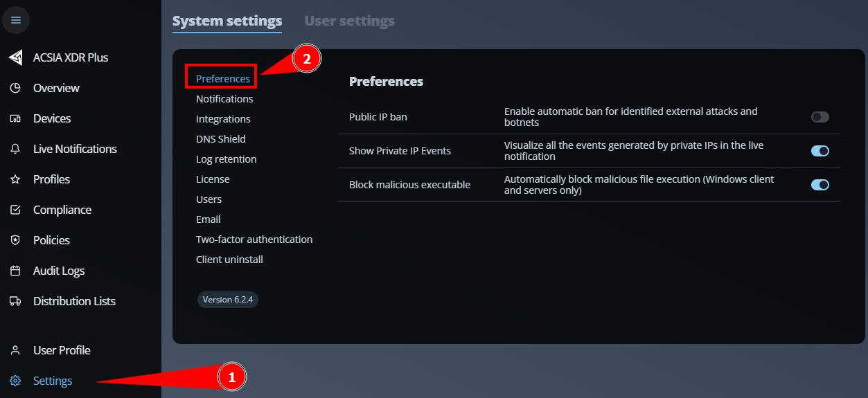Turn off Block malicious executable toggle
The image size is (868, 398).
tap(820, 185)
